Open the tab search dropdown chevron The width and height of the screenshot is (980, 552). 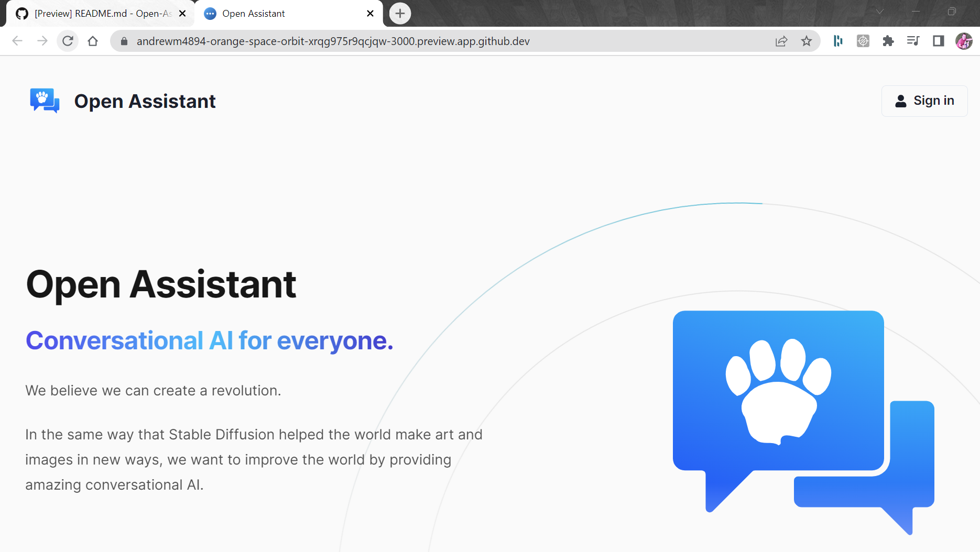coord(880,12)
